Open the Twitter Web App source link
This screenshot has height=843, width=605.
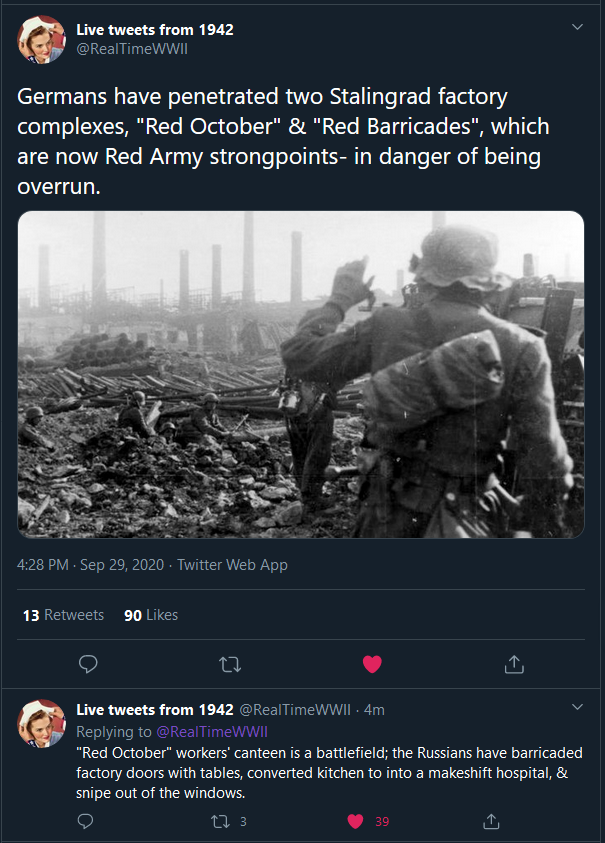tap(232, 565)
